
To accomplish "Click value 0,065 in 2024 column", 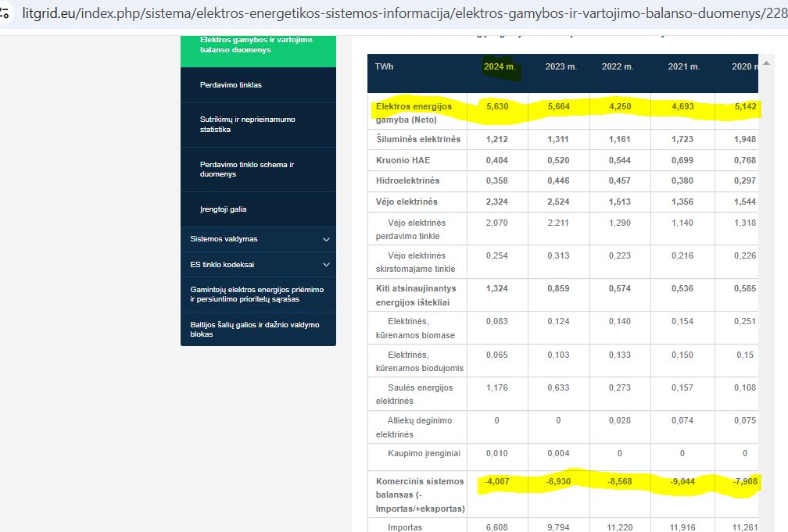I will (x=496, y=355).
